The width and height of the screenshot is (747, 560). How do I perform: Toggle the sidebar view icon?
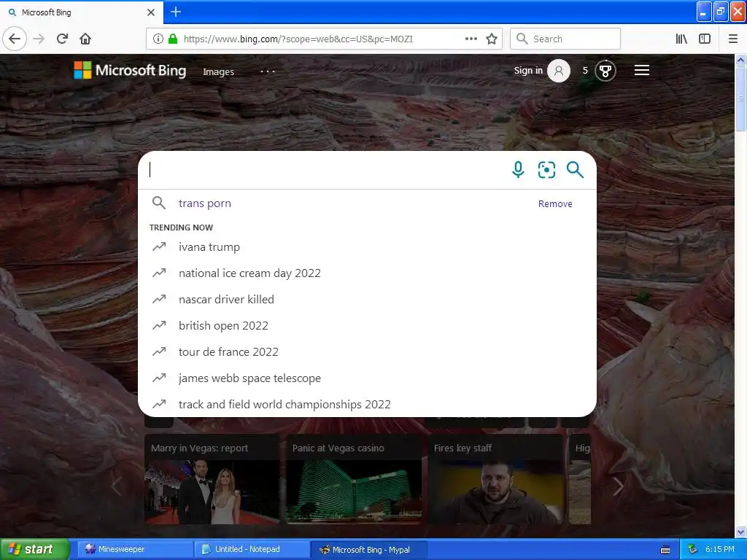[705, 39]
